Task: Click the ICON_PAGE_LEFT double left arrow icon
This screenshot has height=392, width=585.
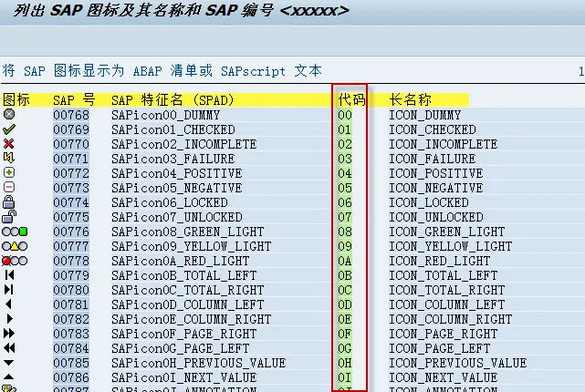Action: 9,348
